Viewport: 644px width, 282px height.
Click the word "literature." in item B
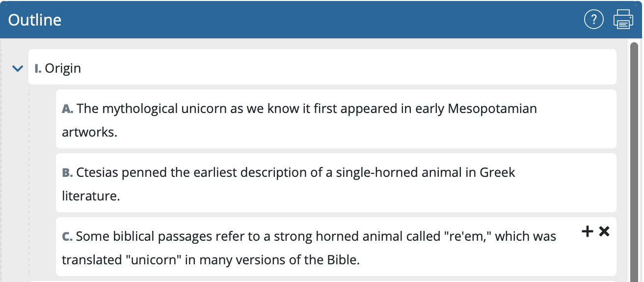(91, 196)
